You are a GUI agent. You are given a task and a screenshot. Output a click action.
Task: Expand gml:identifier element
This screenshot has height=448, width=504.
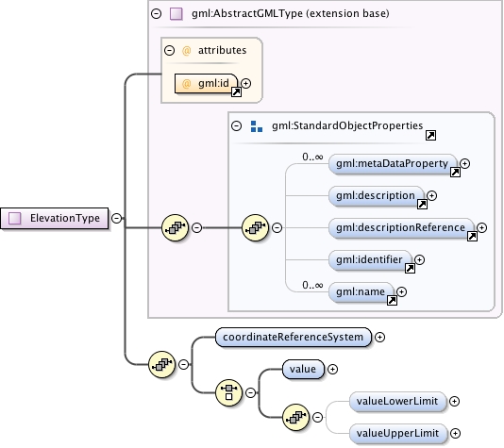click(x=419, y=259)
